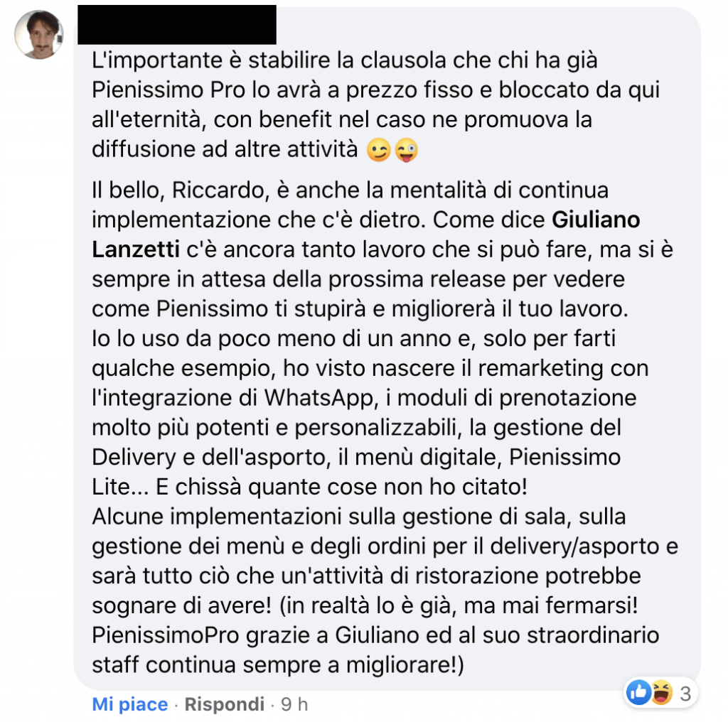This screenshot has width=728, height=722.
Task: Click the tongue-out winking emoji
Action: click(x=406, y=151)
